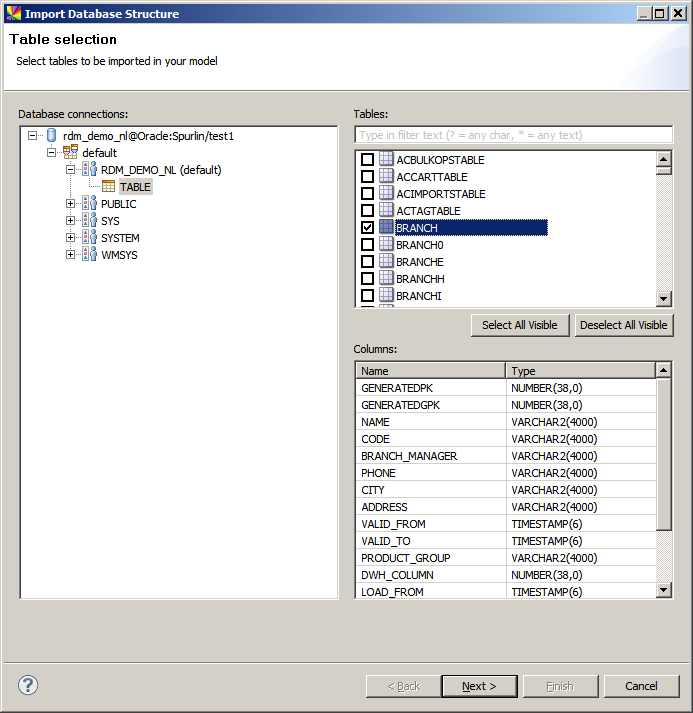Image resolution: width=693 pixels, height=713 pixels.
Task: Click the PUBLIC schema icon
Action: 89,204
